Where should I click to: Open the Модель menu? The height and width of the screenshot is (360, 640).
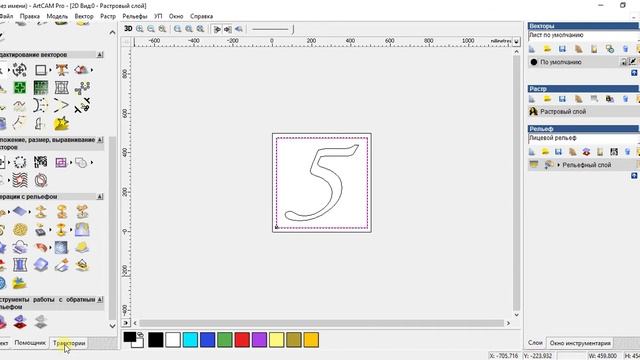tap(57, 16)
